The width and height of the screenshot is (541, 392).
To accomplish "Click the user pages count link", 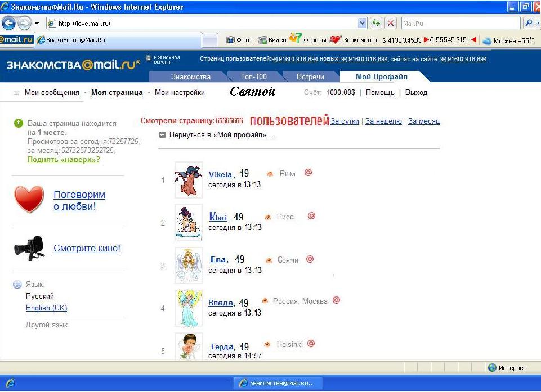I will [294, 59].
